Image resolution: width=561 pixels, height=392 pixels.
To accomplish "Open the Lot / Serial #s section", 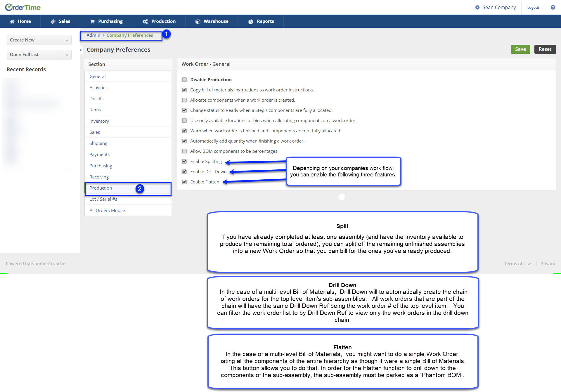I will click(103, 199).
